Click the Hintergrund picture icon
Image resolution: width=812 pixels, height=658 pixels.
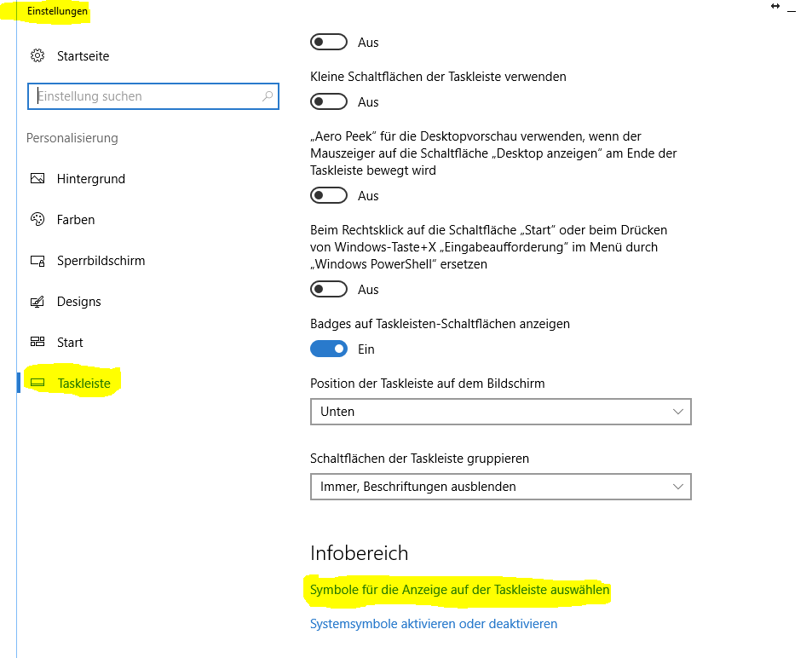[37, 179]
